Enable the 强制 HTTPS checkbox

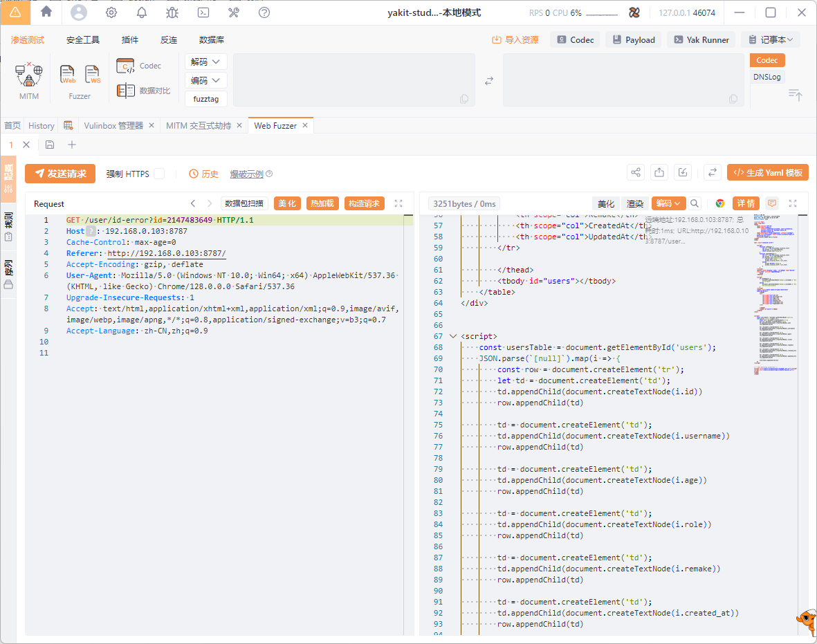click(159, 174)
